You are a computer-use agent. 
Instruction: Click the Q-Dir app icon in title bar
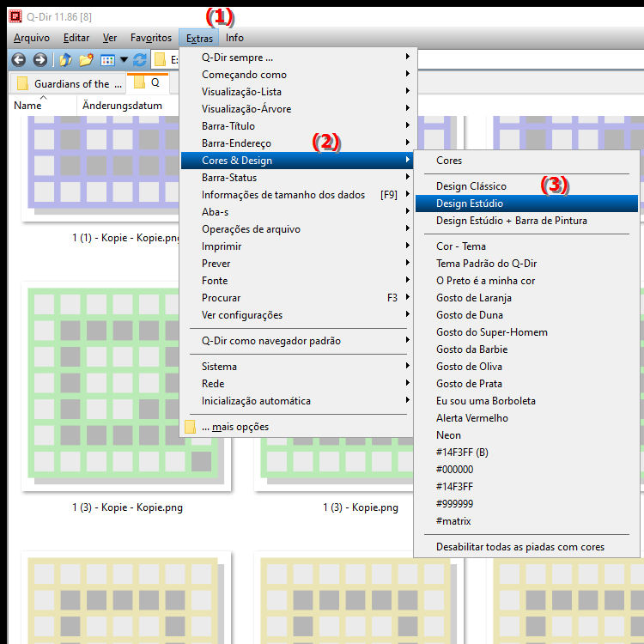coord(15,16)
